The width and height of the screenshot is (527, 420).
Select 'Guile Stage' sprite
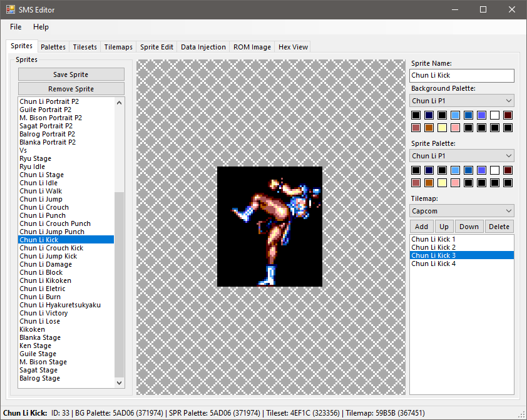click(66, 354)
